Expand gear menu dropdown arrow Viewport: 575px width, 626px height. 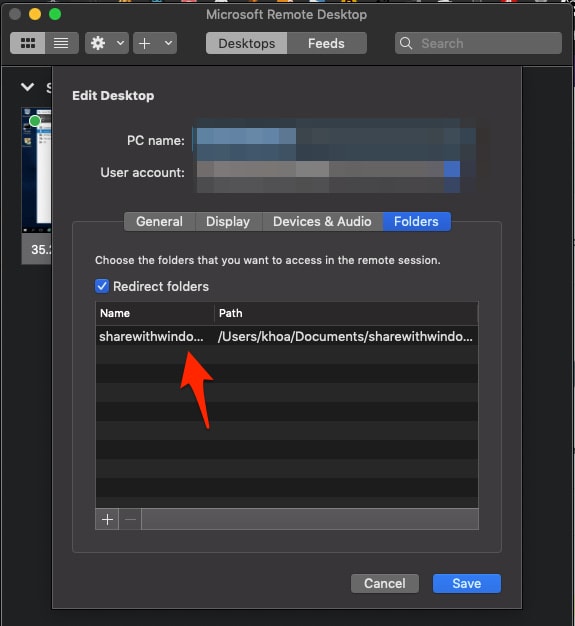pos(120,43)
